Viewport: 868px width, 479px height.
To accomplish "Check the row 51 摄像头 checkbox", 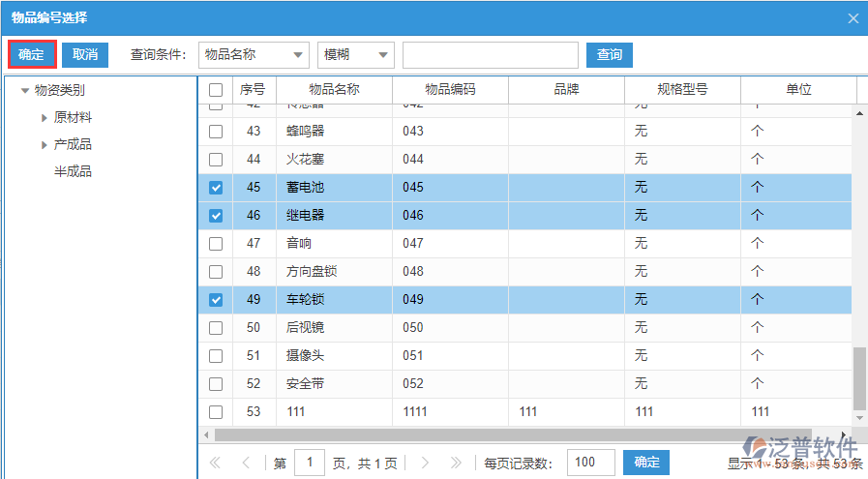I will [x=216, y=356].
